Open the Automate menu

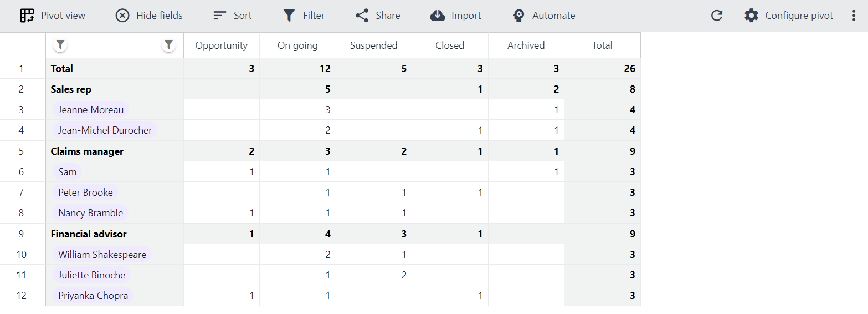pos(543,16)
